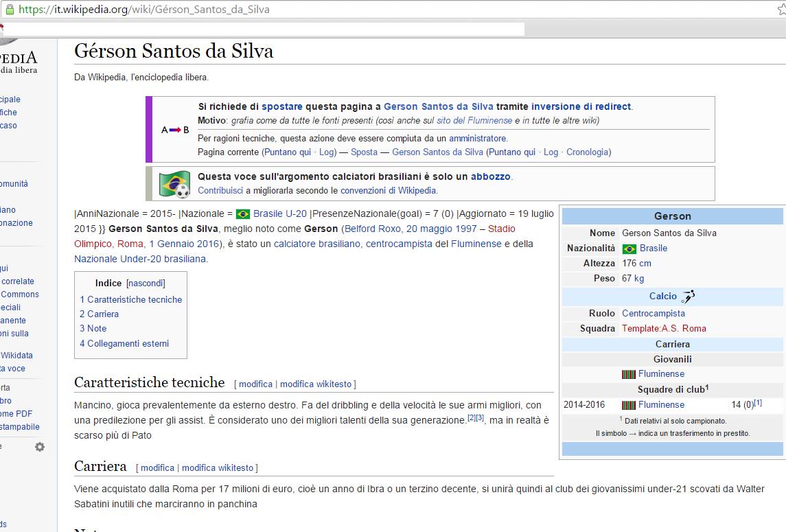
Task: Open footnote [1] beside 14 (0)
Action: [758, 403]
